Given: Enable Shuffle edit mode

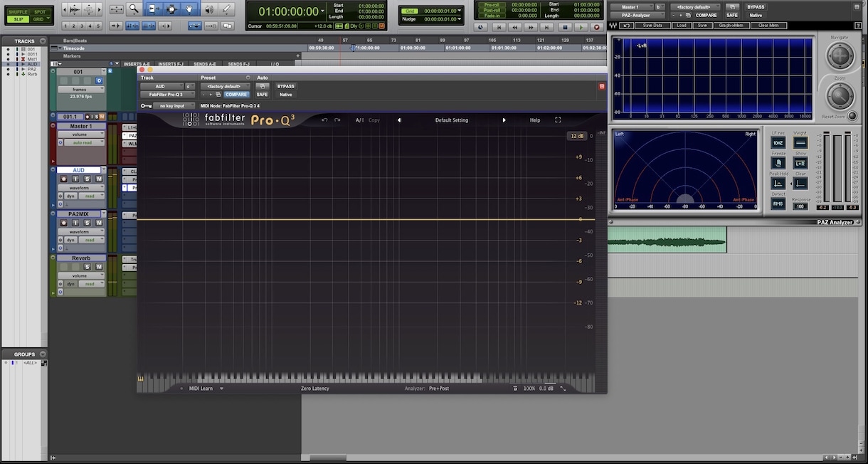Looking at the screenshot, I should 18,12.
